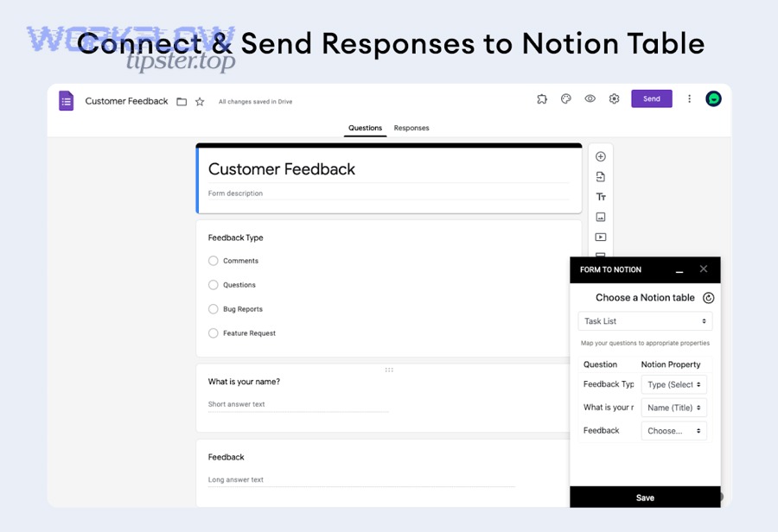Open the Name (Title) property dropdown
The image size is (778, 532).
tap(673, 408)
